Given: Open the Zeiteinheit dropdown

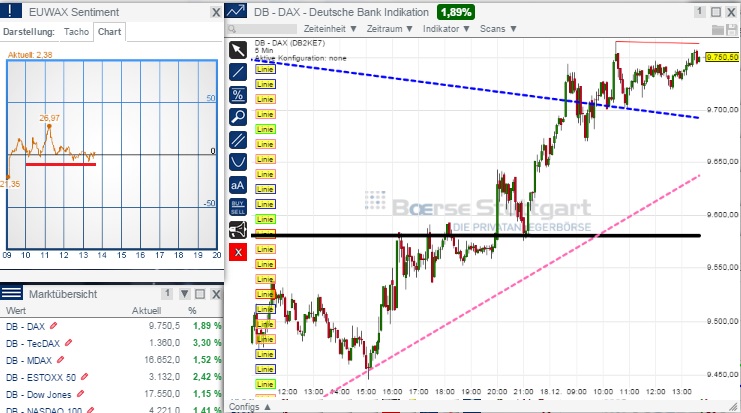Looking at the screenshot, I should pos(330,29).
